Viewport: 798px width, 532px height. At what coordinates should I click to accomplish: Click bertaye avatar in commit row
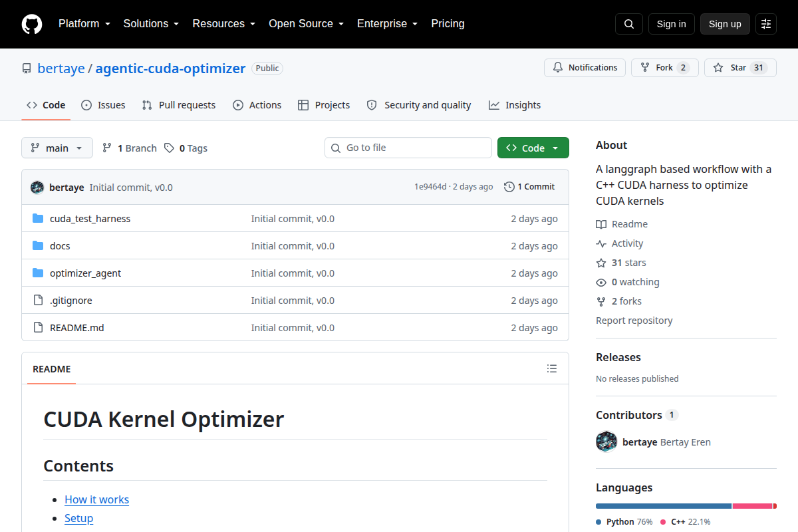point(37,188)
